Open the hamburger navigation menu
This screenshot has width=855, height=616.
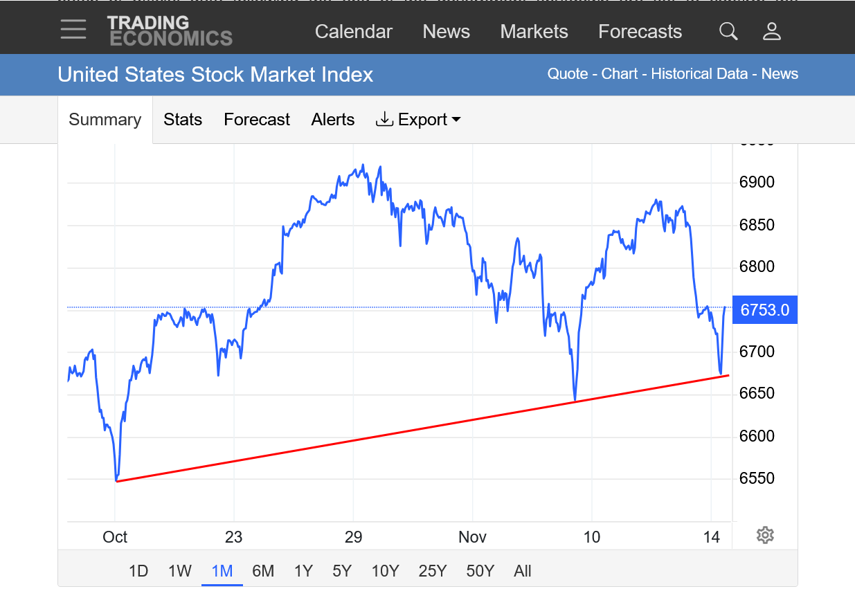[x=73, y=30]
